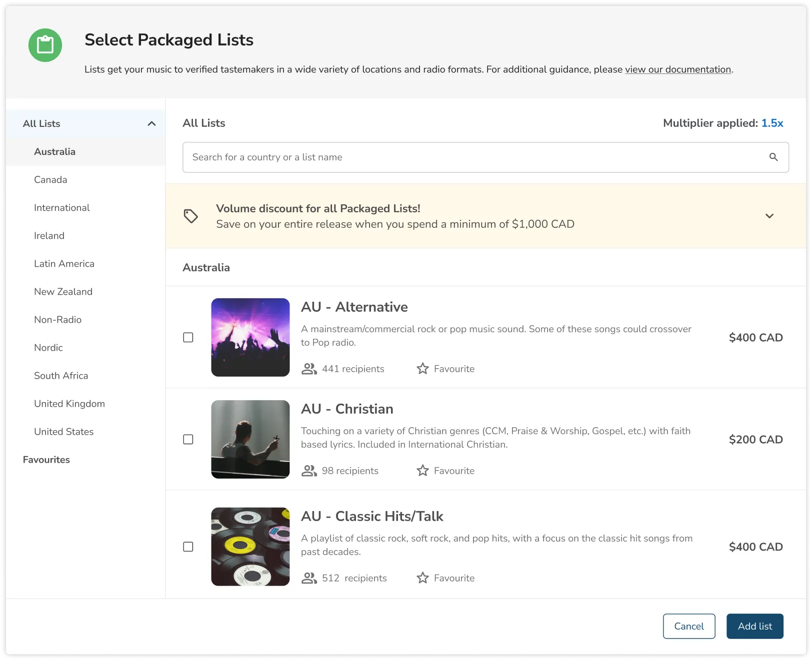Expand the volume discount banner
812x660 pixels.
coord(769,216)
